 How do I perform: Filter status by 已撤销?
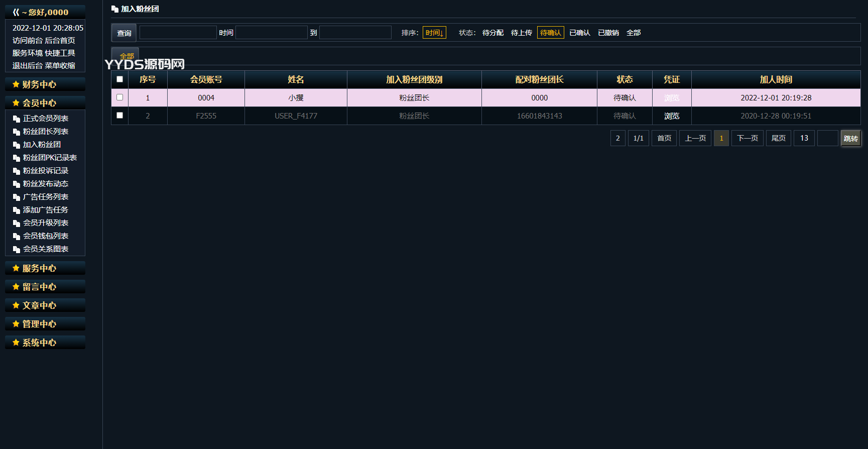tap(608, 33)
